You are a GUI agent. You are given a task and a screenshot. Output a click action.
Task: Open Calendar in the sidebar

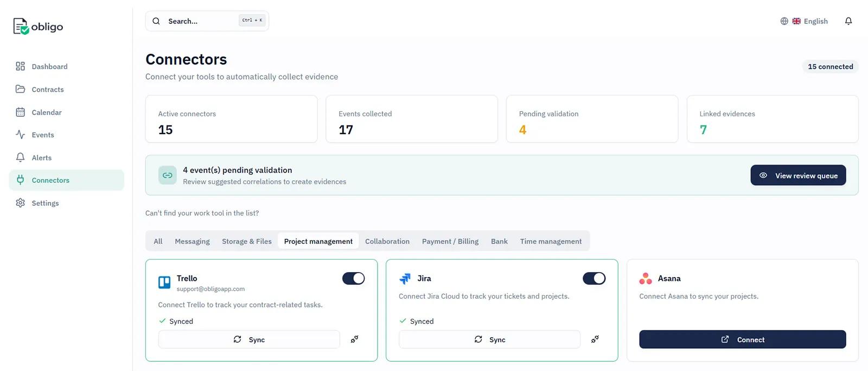46,112
